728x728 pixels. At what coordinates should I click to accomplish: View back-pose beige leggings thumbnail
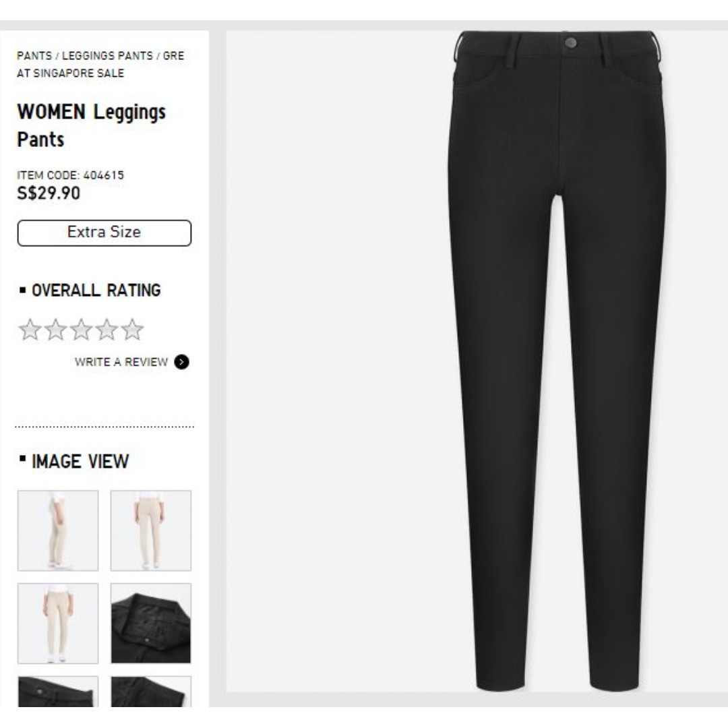tap(151, 530)
